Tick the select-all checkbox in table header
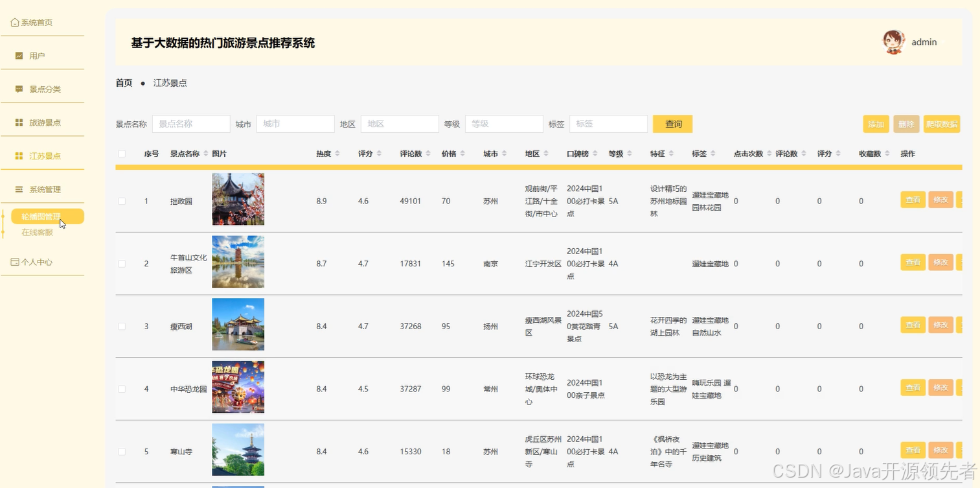Image resolution: width=980 pixels, height=488 pixels. (122, 154)
